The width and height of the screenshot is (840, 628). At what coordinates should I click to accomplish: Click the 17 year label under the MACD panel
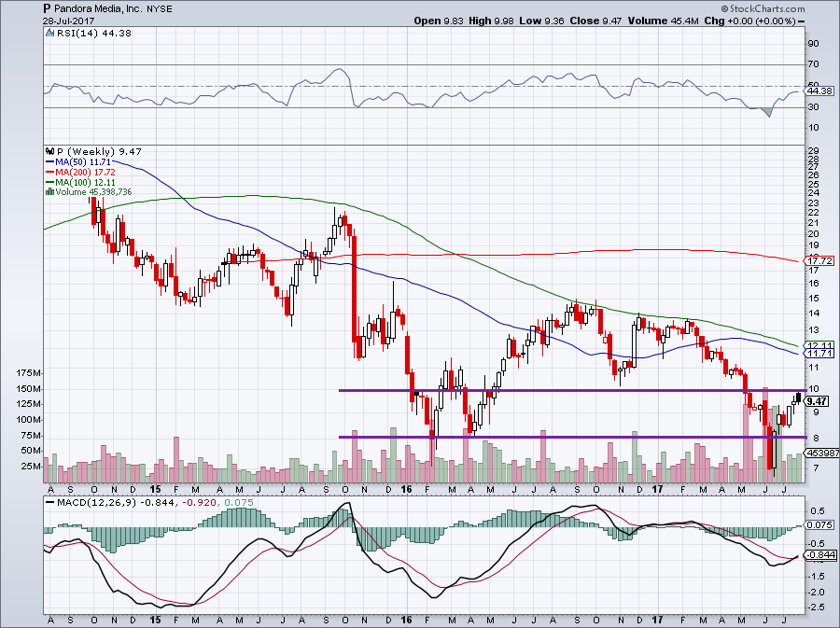click(658, 620)
